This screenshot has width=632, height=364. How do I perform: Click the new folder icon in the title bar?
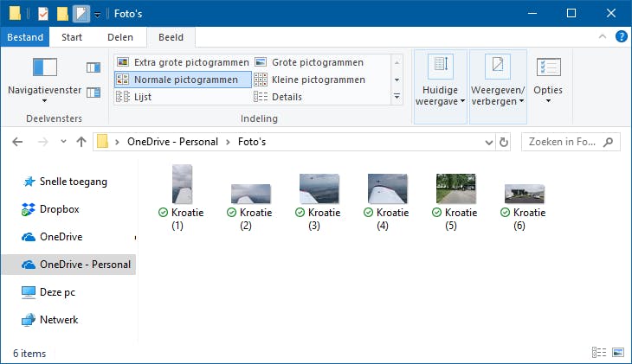tap(62, 13)
